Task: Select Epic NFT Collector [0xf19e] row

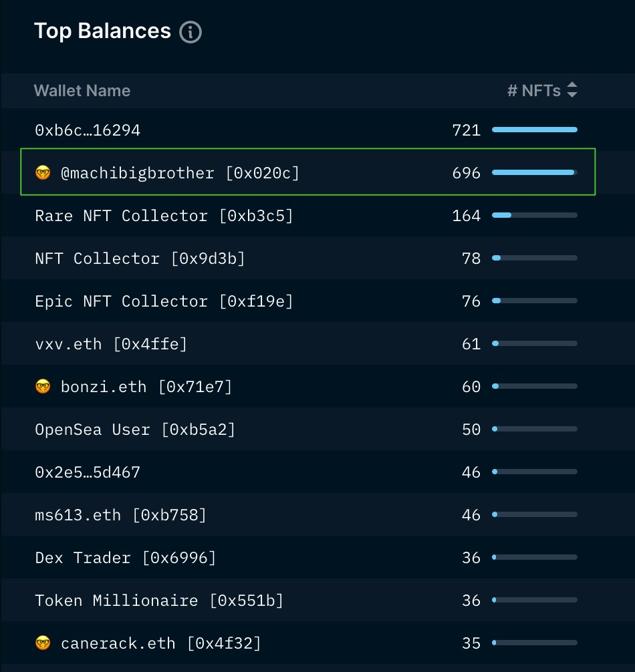Action: click(164, 301)
